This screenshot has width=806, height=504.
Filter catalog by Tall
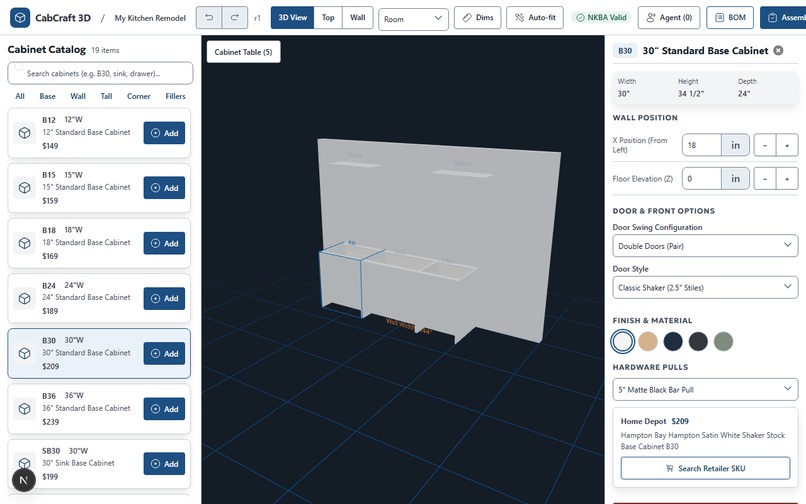click(106, 96)
